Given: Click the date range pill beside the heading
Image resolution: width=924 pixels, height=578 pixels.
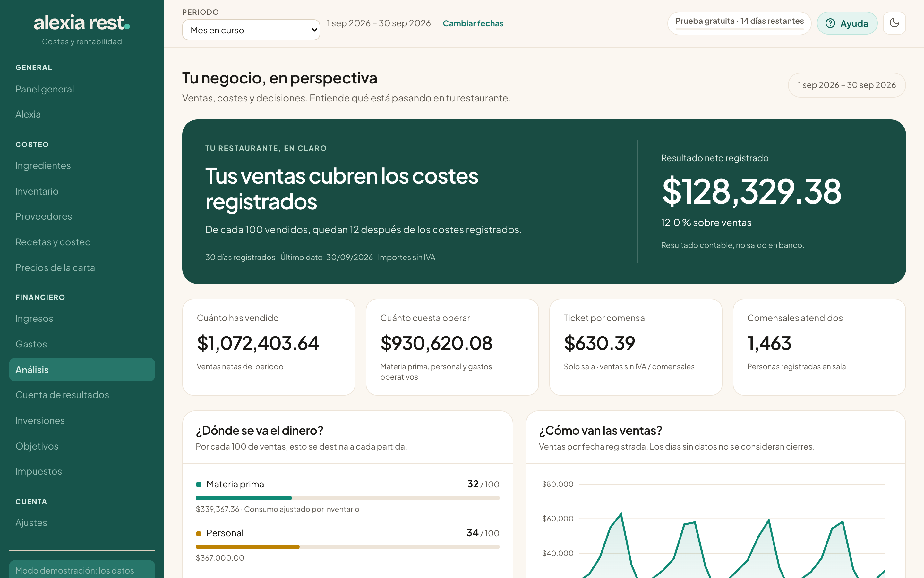Looking at the screenshot, I should pyautogui.click(x=846, y=85).
